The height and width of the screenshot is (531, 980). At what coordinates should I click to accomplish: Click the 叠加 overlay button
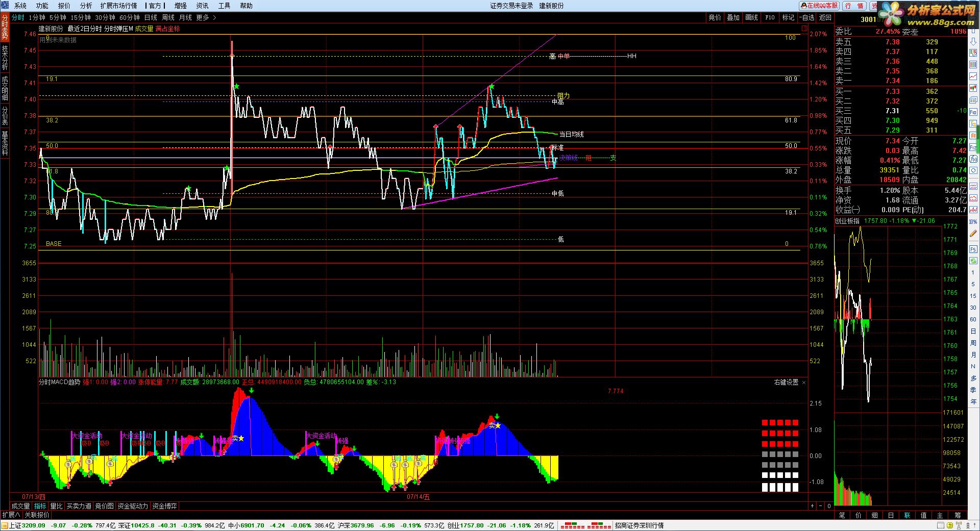pyautogui.click(x=733, y=17)
